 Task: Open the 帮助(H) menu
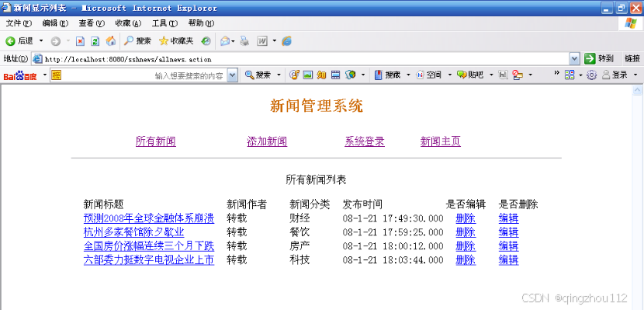pos(201,23)
